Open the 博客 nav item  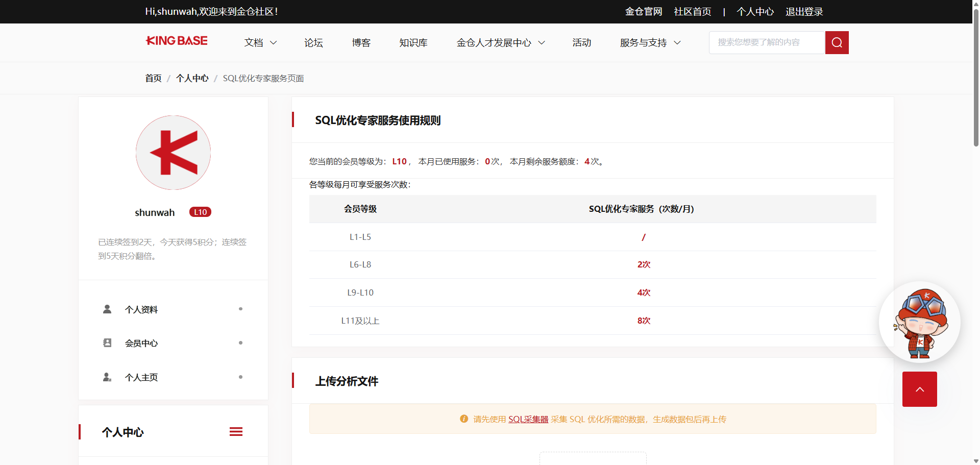tap(361, 43)
